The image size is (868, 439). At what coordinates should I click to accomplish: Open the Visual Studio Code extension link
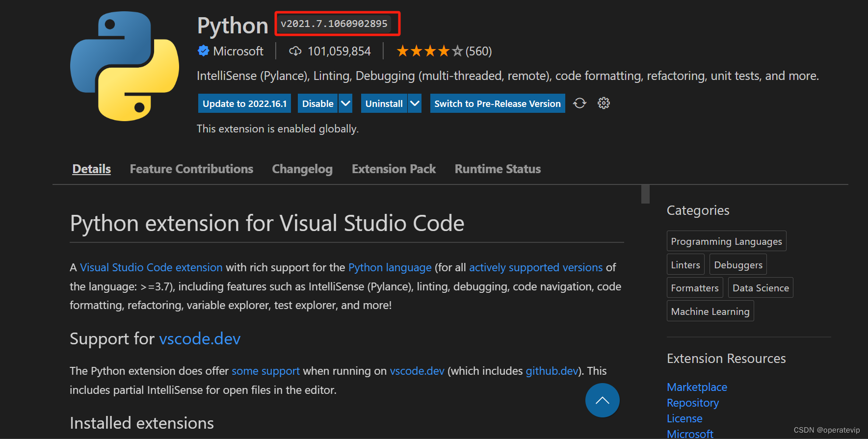151,267
